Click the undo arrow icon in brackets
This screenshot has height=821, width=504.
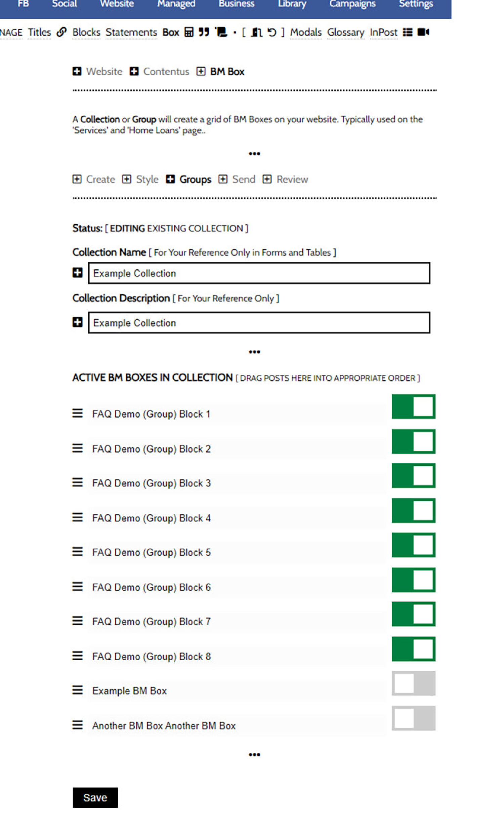pos(272,32)
